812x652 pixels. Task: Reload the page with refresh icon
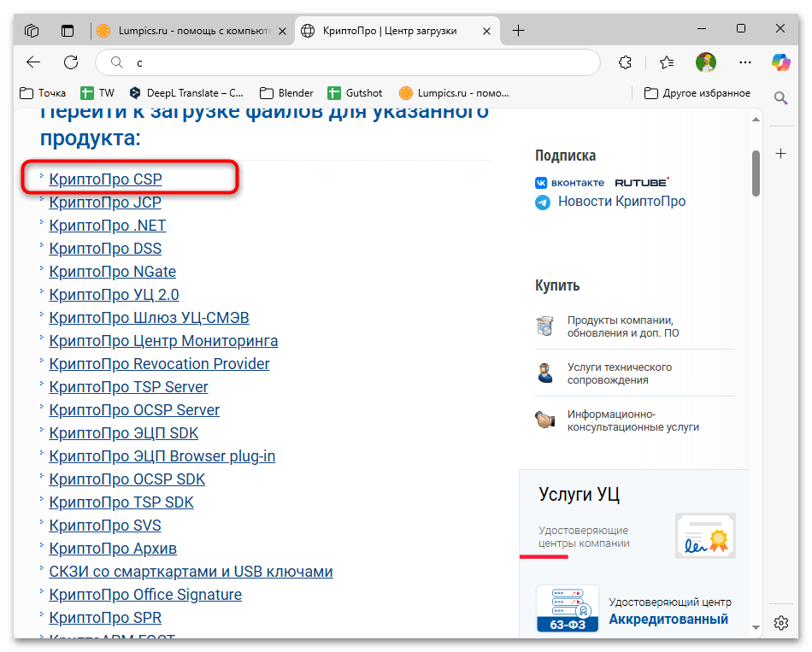pos(71,62)
